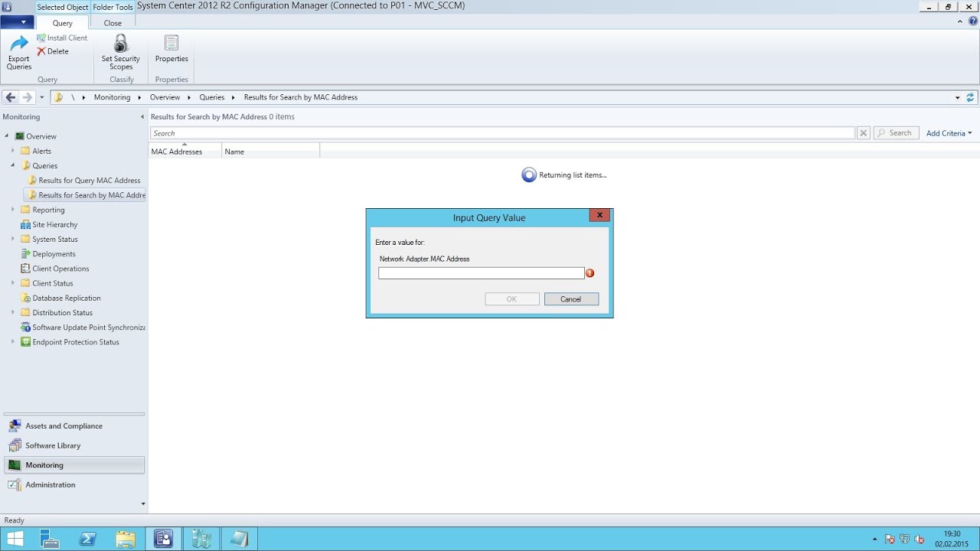Open Server Manager from taskbar
Screen dimensions: 980x551
50,539
